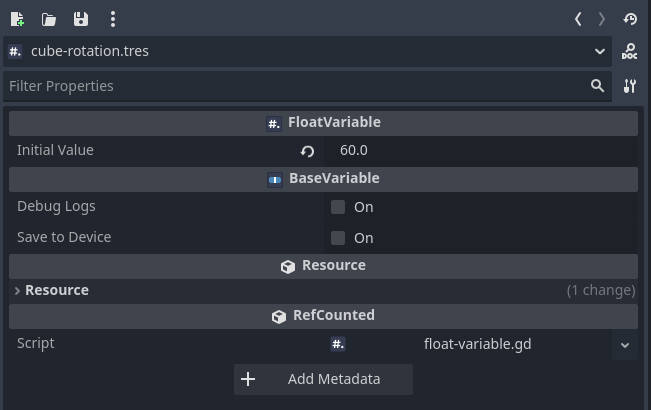Revert Initial Value to default

307,151
